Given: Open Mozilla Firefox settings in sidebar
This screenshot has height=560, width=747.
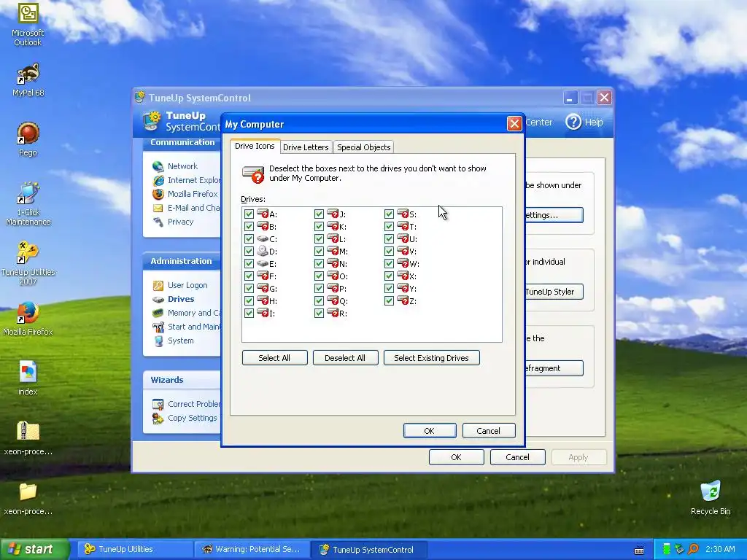Looking at the screenshot, I should click(x=185, y=194).
